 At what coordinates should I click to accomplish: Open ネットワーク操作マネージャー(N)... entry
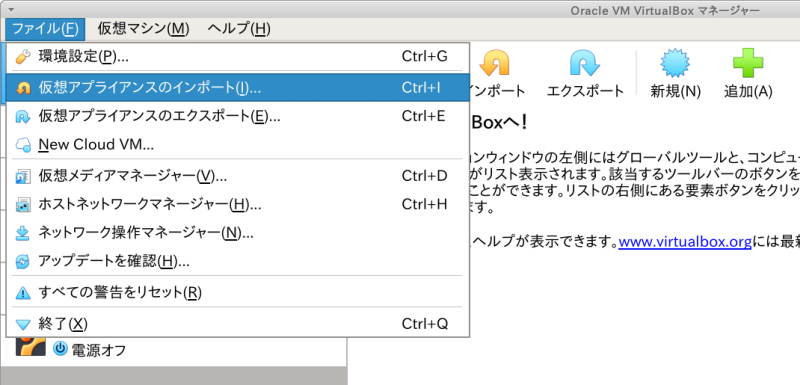[238, 233]
